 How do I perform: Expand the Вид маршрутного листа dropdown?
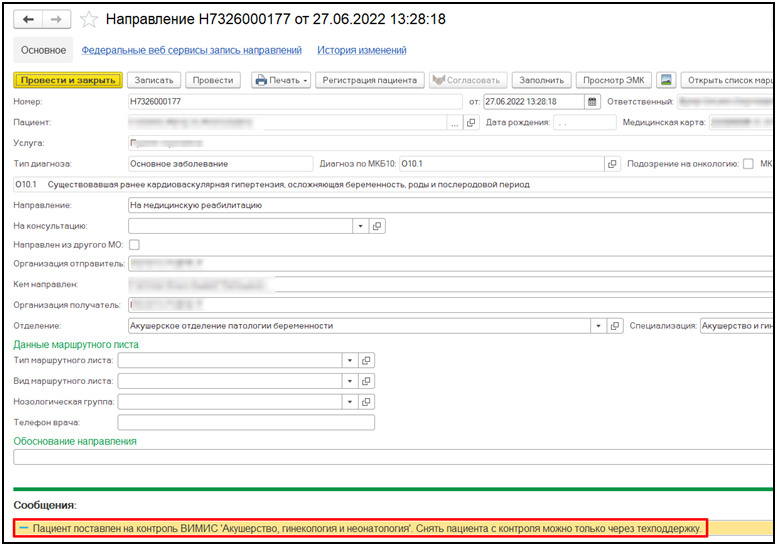click(x=350, y=381)
